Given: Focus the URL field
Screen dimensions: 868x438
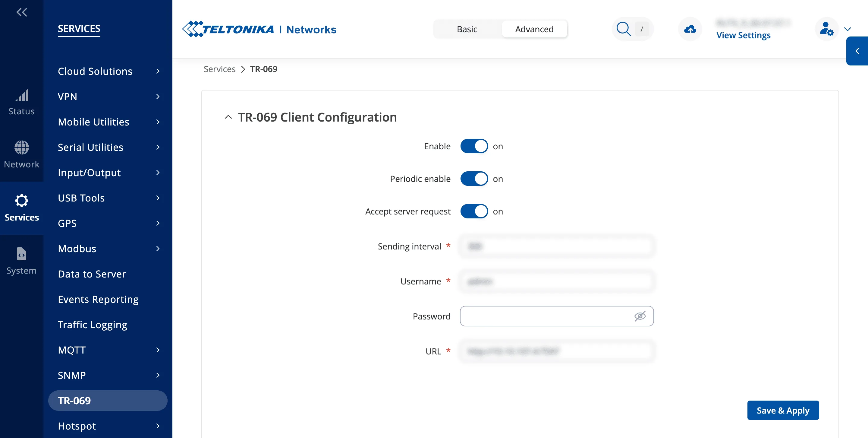Looking at the screenshot, I should (557, 351).
